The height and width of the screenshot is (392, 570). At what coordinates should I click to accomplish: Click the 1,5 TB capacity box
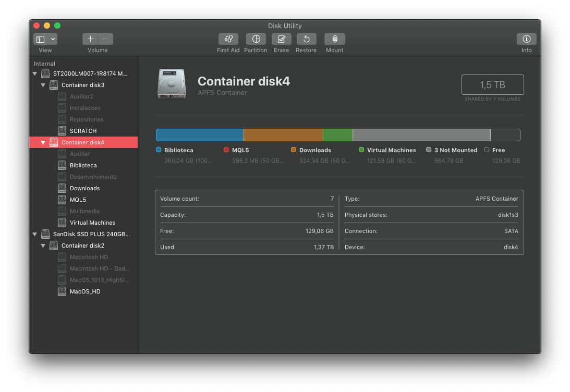(492, 85)
